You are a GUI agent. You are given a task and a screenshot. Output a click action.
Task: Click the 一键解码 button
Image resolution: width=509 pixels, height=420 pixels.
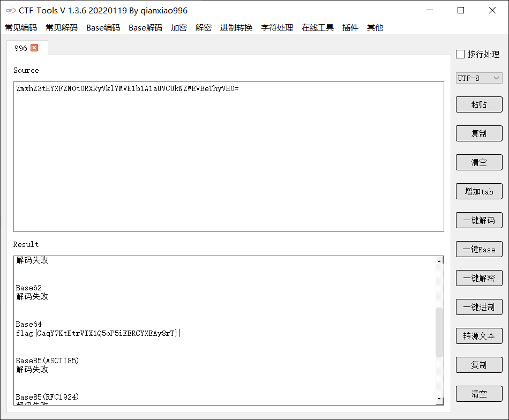tap(479, 220)
